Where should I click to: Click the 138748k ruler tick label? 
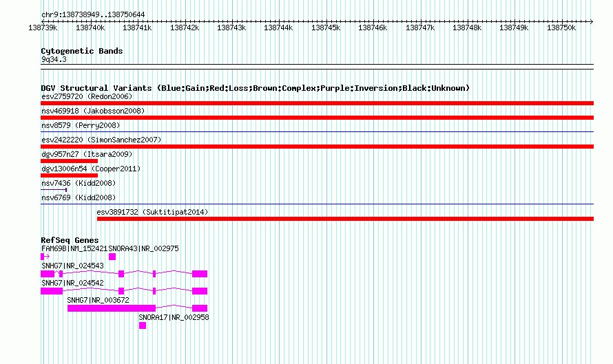(467, 28)
